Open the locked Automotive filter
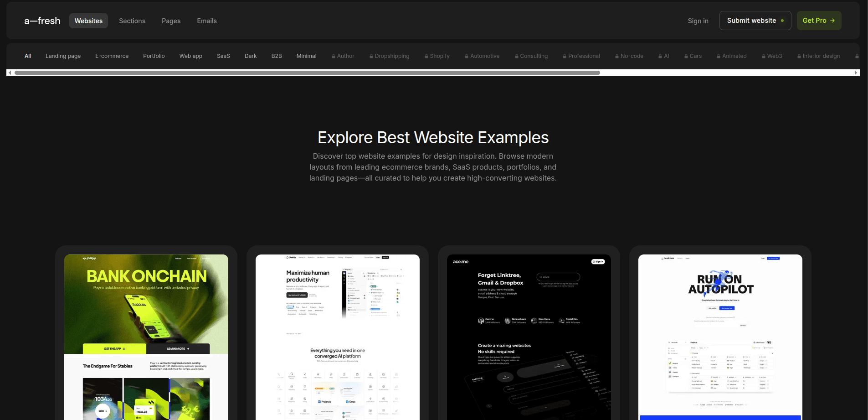Screen dimensions: 868x420 pyautogui.click(x=482, y=56)
